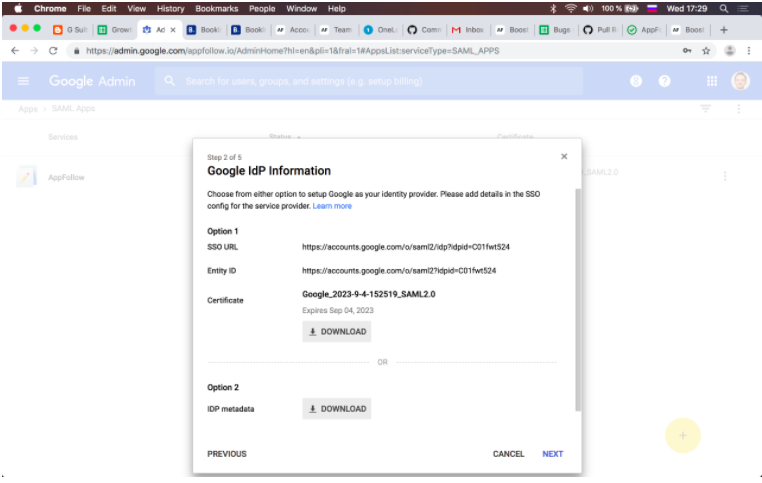Open the page-level three-dot menu next to filter
Screen dimensions: 762x483
click(739, 109)
